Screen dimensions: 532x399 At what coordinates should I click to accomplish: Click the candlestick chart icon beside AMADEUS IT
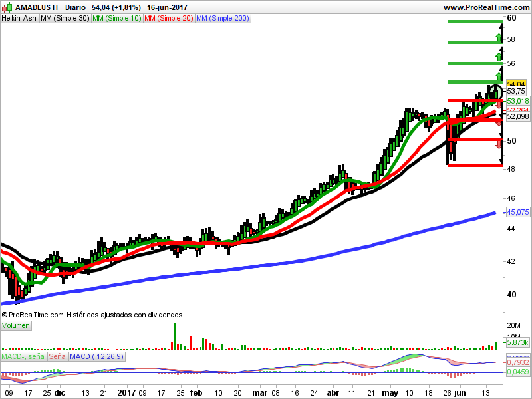(x=7, y=7)
